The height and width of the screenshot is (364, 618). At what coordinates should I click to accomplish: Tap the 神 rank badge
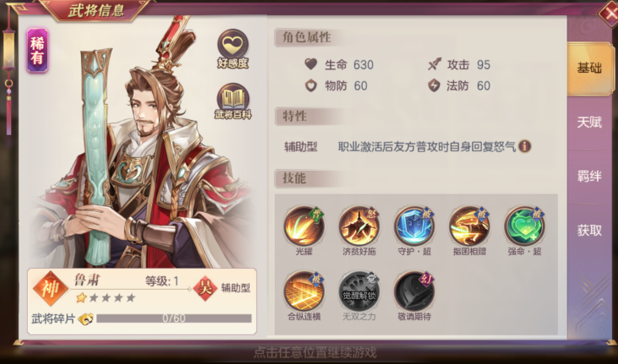(50, 289)
